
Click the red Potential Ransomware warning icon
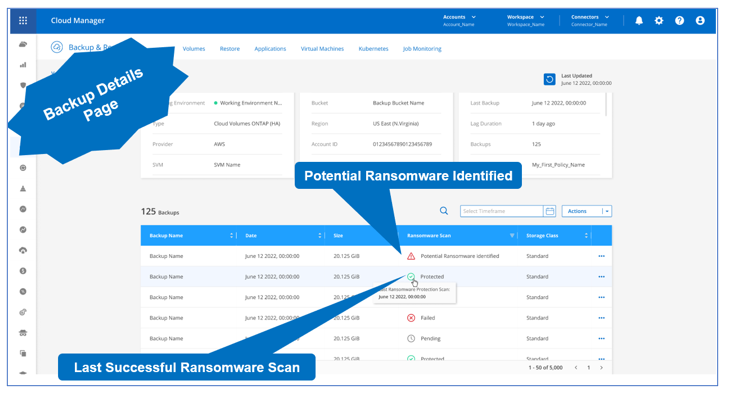coord(411,256)
